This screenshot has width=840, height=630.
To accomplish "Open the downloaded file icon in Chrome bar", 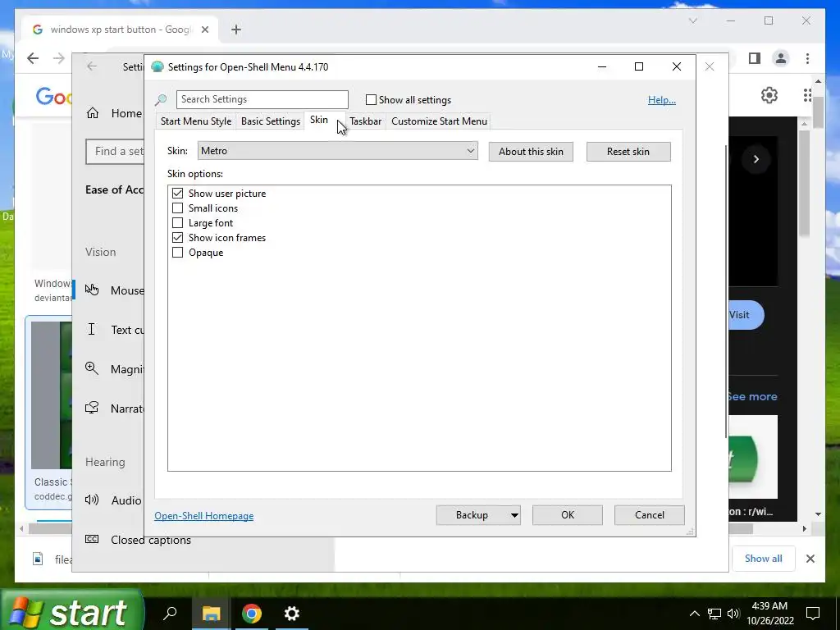I will pos(38,559).
